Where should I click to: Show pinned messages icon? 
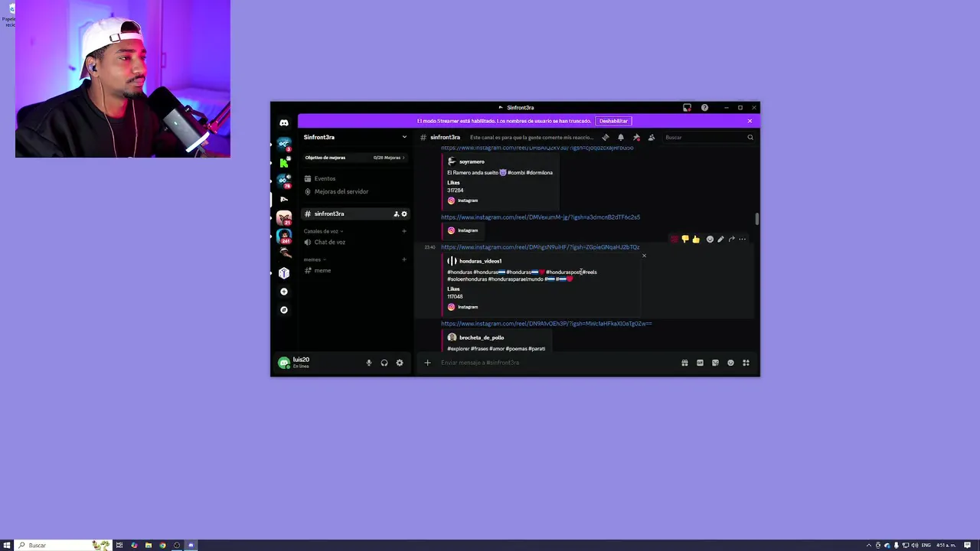point(636,138)
